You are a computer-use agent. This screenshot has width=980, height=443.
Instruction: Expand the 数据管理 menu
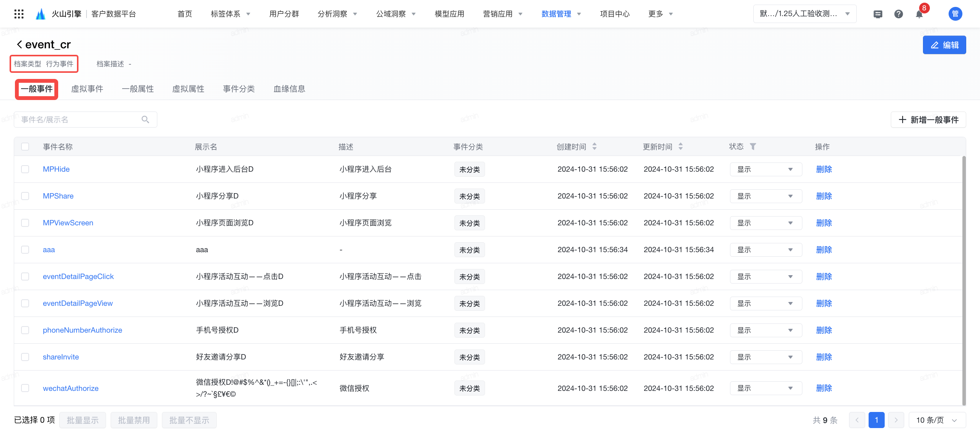561,14
